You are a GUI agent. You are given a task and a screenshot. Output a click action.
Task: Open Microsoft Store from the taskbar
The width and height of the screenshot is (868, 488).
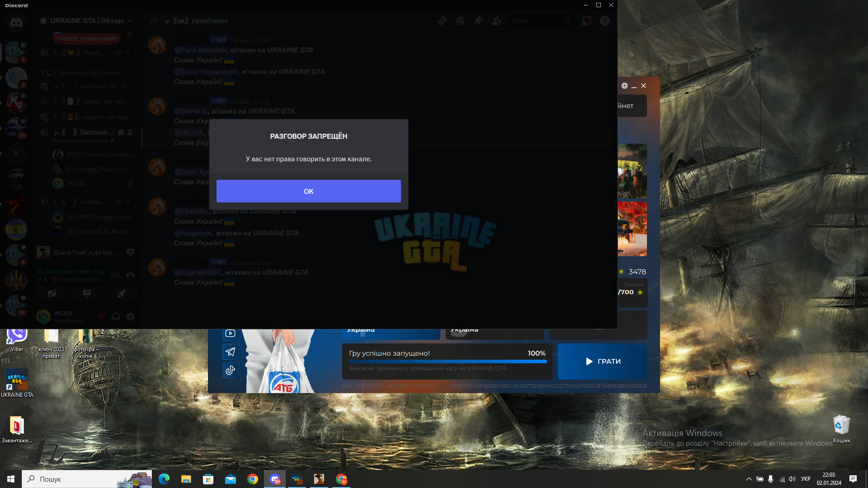[208, 479]
